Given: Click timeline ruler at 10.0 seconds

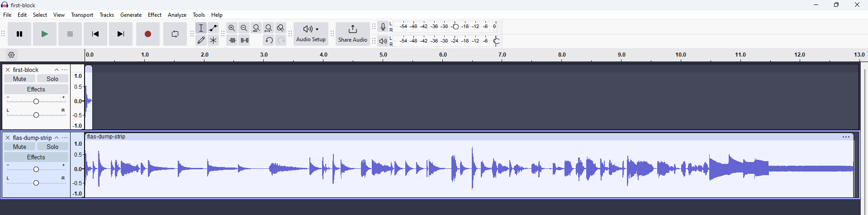Looking at the screenshot, I should [681, 55].
